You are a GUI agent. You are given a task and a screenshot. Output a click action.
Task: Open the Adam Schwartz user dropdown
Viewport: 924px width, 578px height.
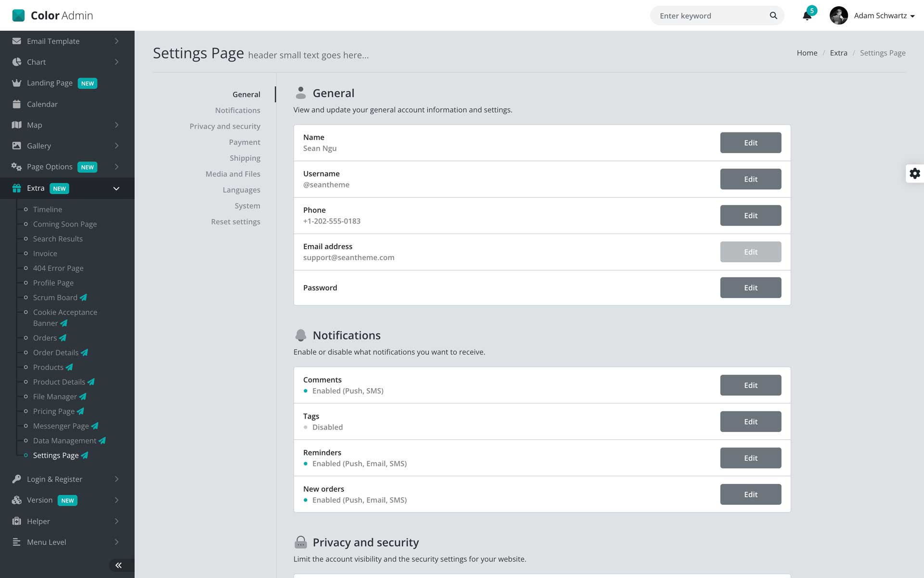(x=884, y=16)
